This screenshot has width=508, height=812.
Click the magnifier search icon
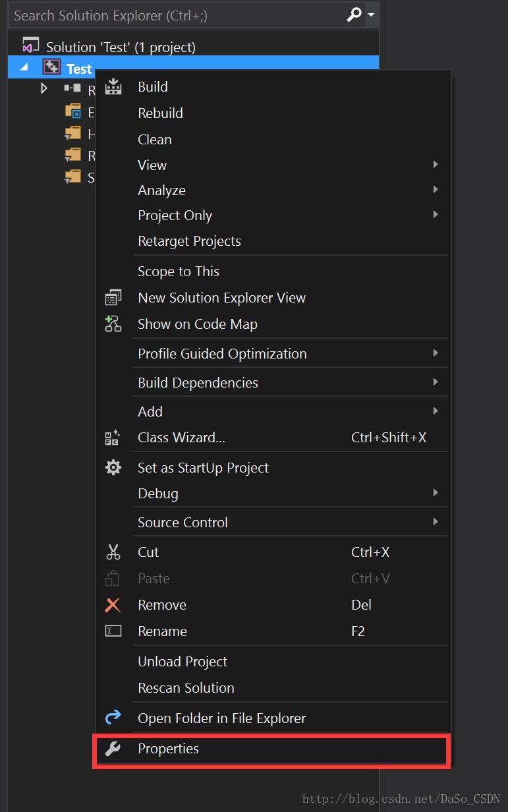(354, 14)
